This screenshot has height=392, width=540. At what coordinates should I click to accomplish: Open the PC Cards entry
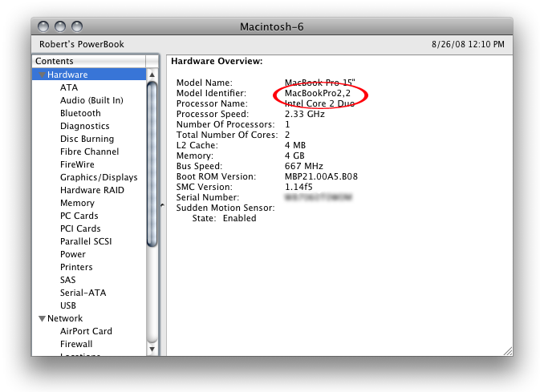pyautogui.click(x=79, y=216)
